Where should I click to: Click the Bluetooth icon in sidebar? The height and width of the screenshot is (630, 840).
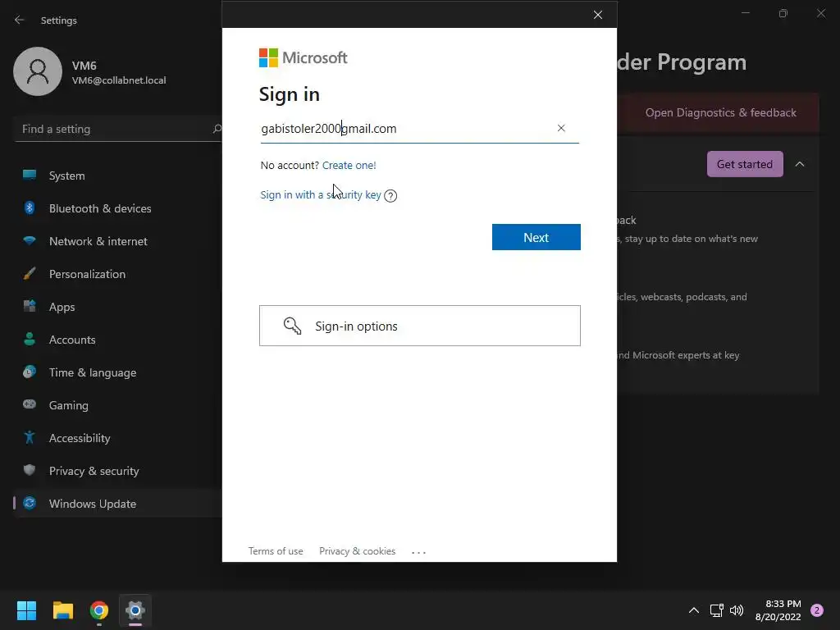[30, 208]
